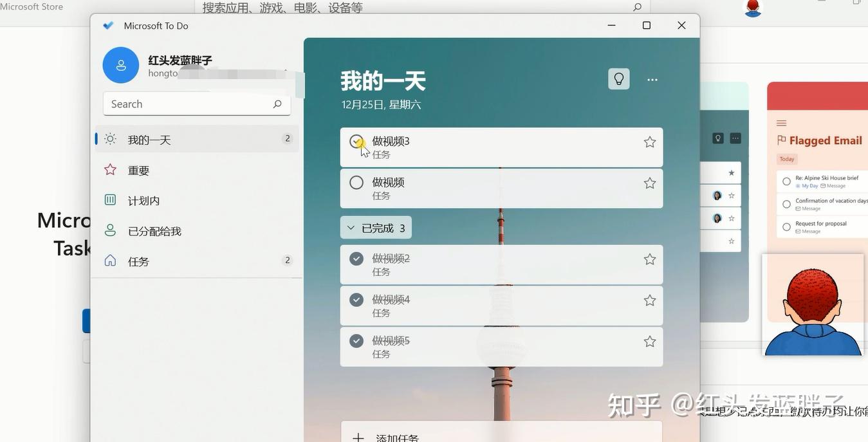Screen dimensions: 868x442
Task: Open 计划内 list in sidebar
Action: [197, 200]
